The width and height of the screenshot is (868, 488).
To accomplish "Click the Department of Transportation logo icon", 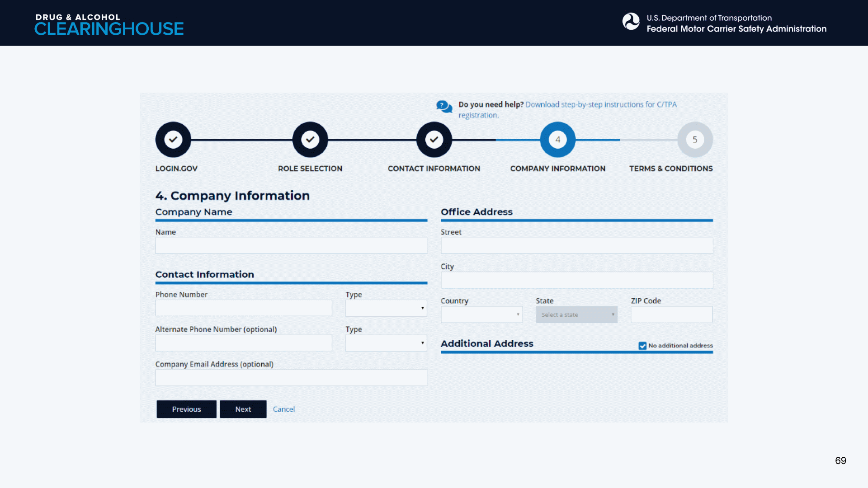I will point(631,22).
